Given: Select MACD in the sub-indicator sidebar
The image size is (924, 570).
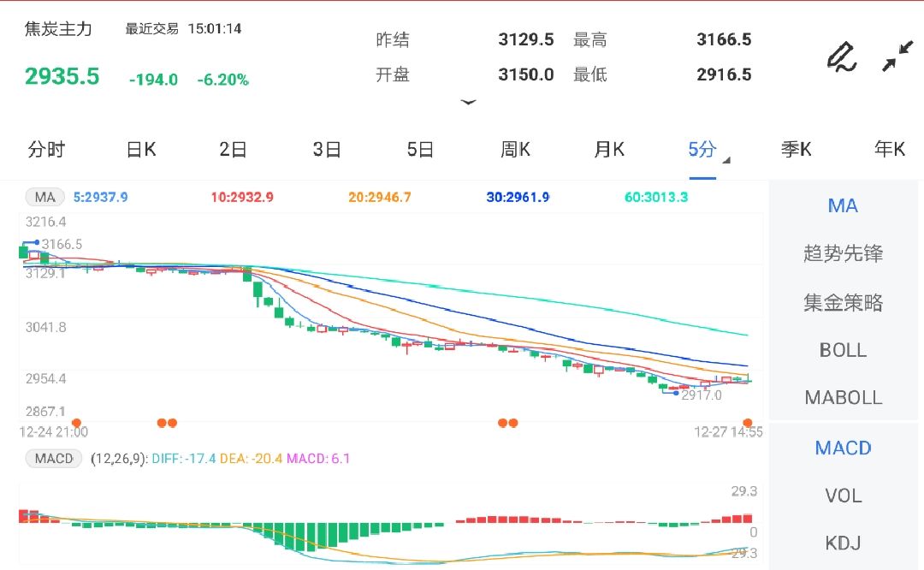Looking at the screenshot, I should (x=844, y=448).
